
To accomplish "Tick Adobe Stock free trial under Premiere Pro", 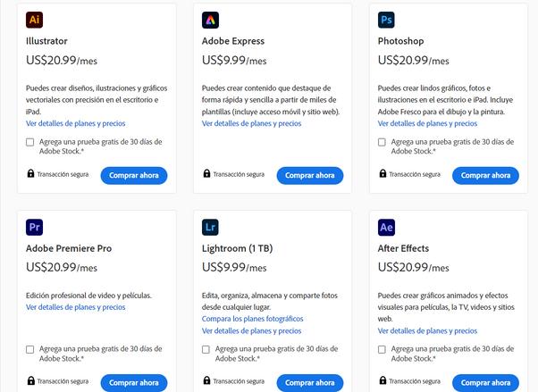I will coord(30,349).
